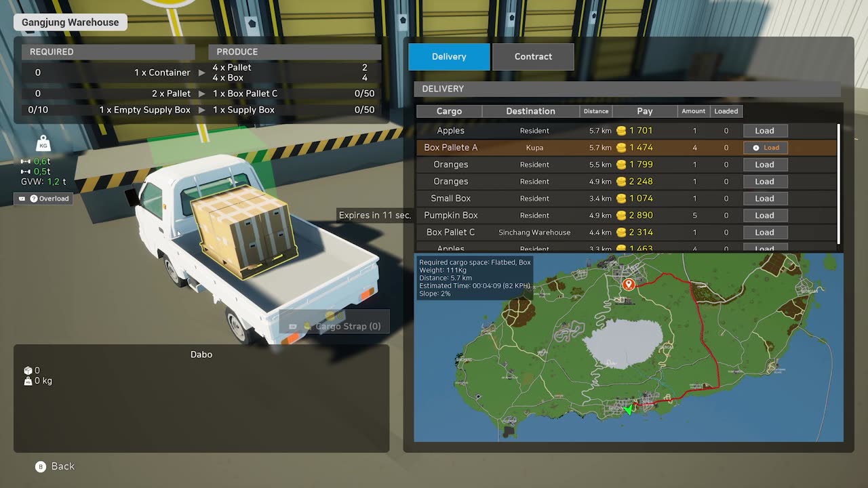
Task: Click the delivery list scrollbar
Action: tap(839, 183)
